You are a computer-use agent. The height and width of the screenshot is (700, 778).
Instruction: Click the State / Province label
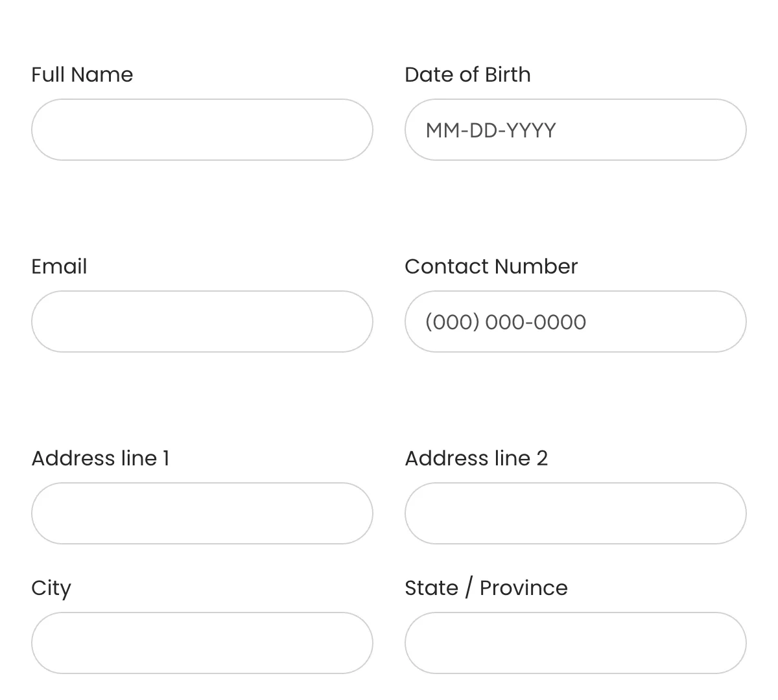[x=486, y=587]
